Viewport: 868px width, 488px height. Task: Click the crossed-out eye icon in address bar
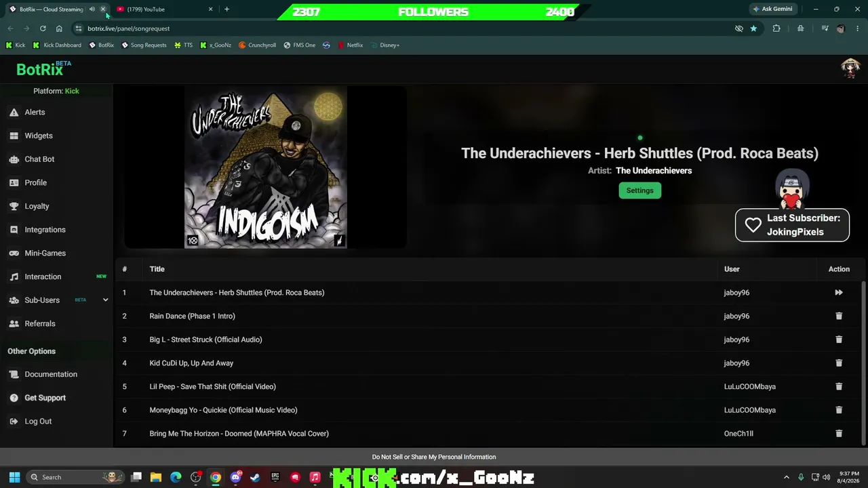(739, 28)
